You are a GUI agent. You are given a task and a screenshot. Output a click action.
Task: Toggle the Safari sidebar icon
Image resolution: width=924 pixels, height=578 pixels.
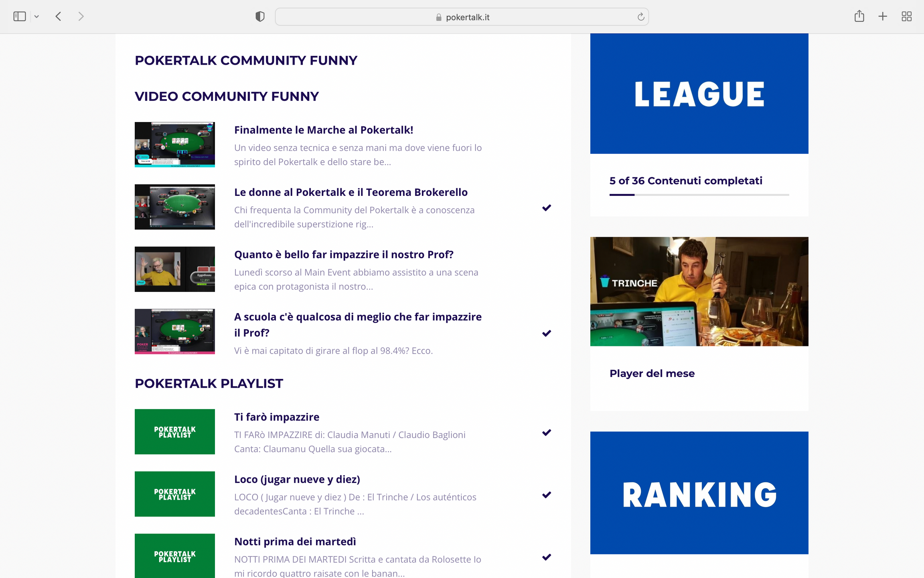(x=19, y=16)
